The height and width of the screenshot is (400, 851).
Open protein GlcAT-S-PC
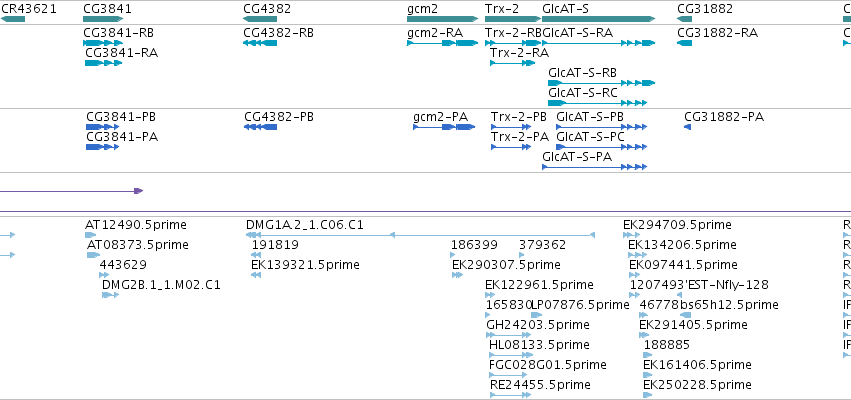(x=590, y=137)
